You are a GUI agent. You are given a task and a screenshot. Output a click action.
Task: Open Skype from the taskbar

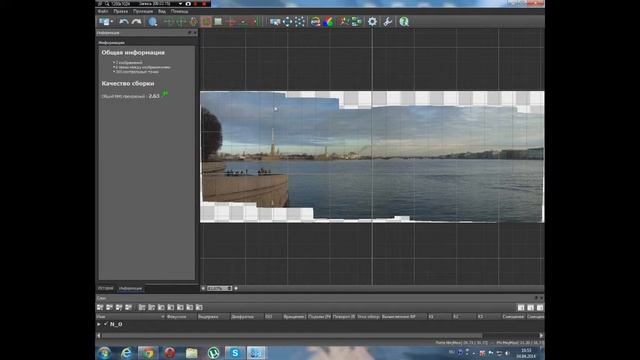[x=235, y=353]
